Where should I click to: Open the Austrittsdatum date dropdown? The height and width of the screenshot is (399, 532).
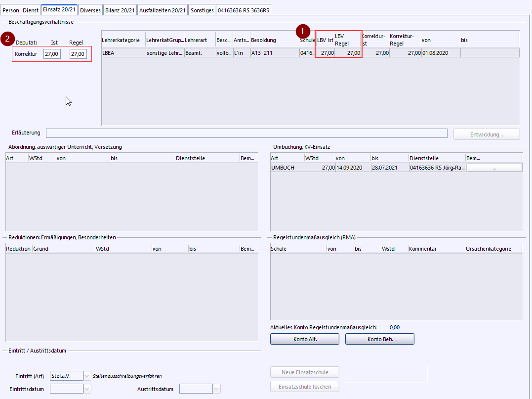coord(217,389)
